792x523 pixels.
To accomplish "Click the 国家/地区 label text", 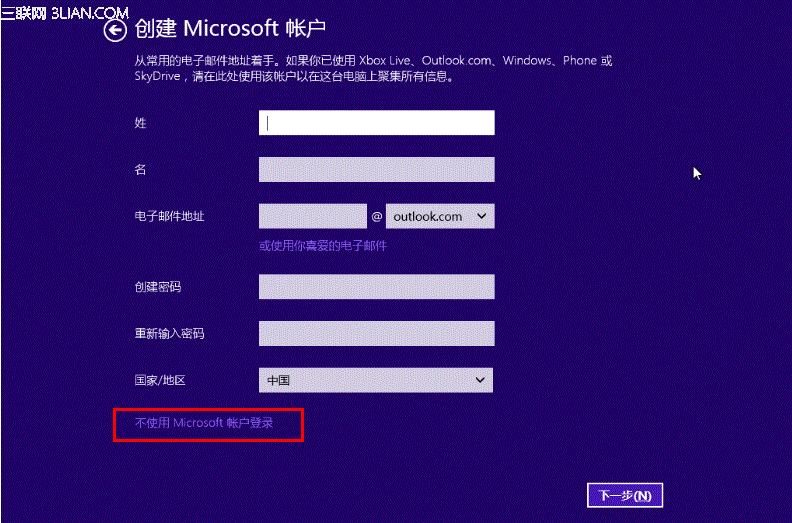I will pyautogui.click(x=160, y=380).
